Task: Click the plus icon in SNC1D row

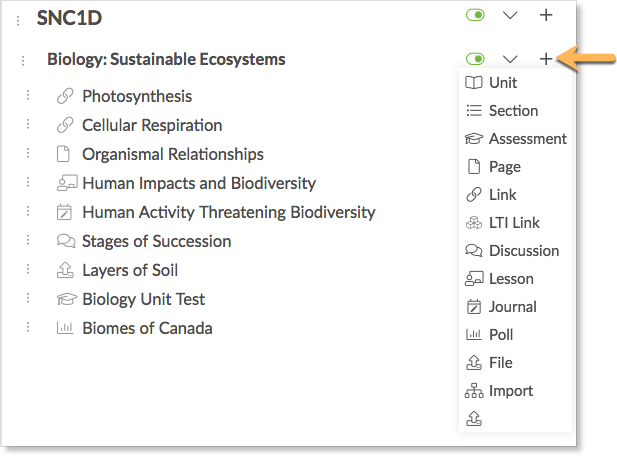Action: (x=546, y=15)
